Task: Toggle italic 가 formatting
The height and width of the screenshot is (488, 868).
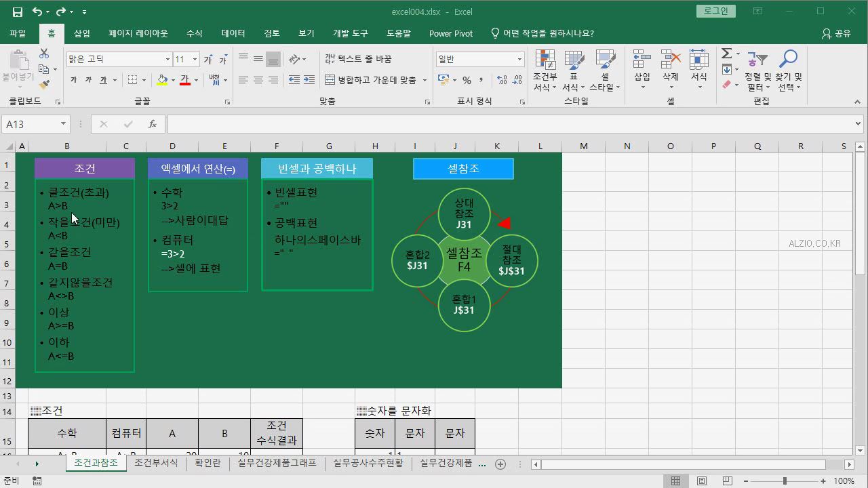Action: pos(88,80)
